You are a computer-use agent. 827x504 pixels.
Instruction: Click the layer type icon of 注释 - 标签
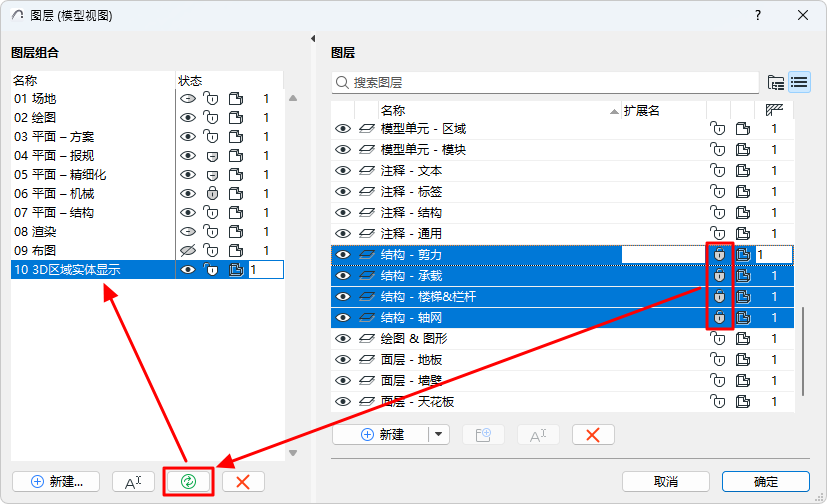pos(367,192)
